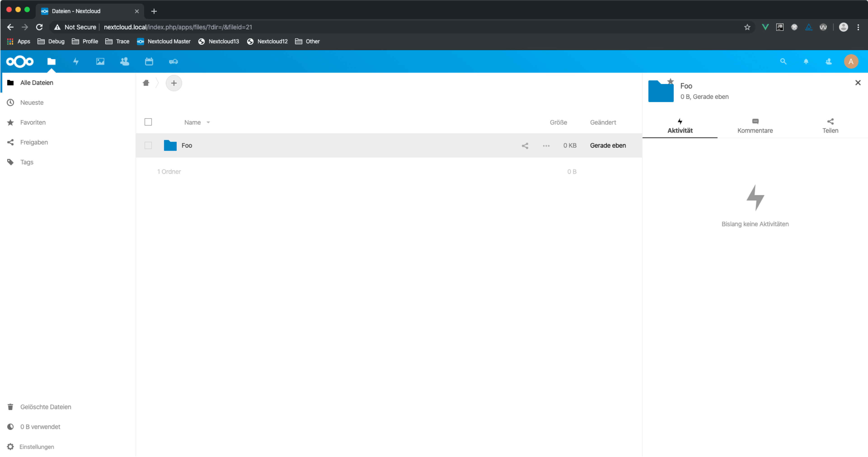Viewport: 868px width, 457px height.
Task: Select the checkbox next to Foo
Action: pyautogui.click(x=148, y=145)
